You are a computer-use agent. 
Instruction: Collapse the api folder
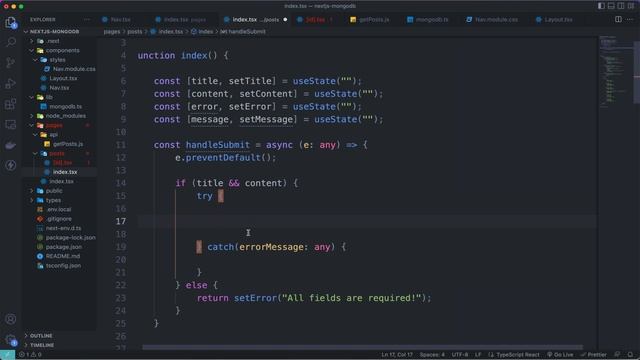coord(53,135)
